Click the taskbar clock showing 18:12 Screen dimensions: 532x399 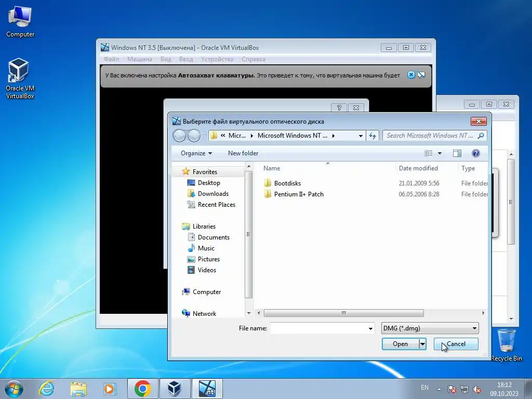[504, 389]
